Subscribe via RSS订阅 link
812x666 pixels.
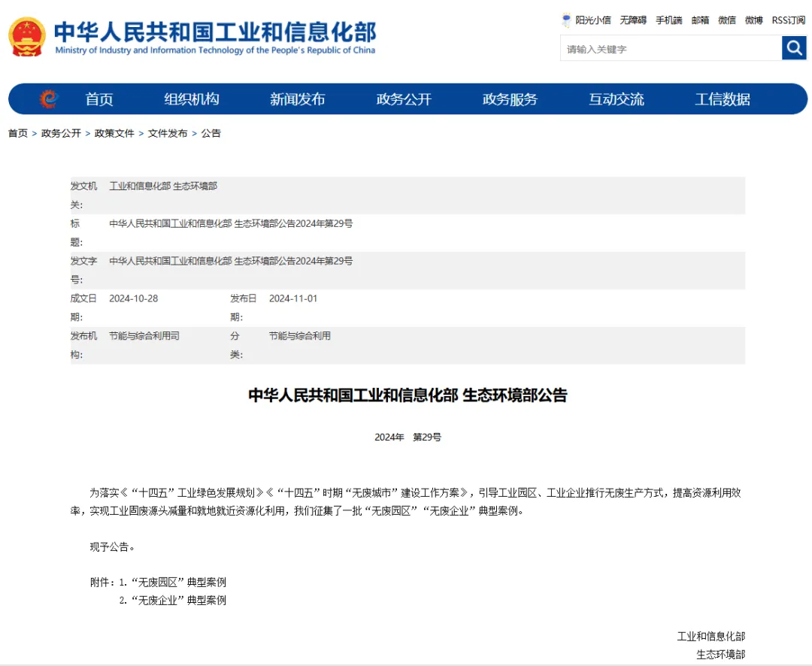coord(788,20)
